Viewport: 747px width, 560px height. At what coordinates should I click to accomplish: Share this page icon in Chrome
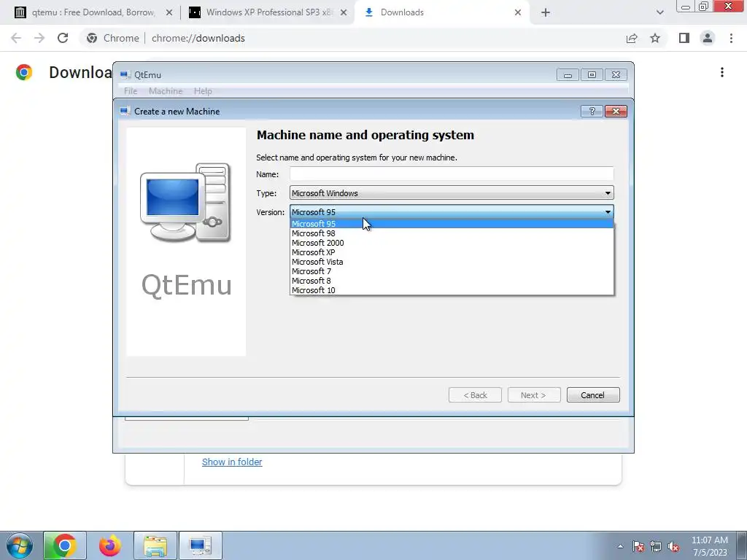pyautogui.click(x=632, y=38)
